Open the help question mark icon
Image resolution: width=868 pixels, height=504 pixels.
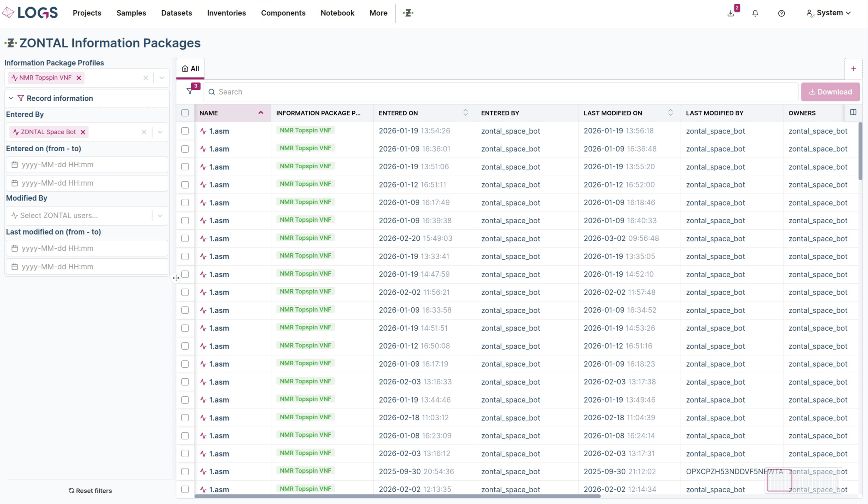coord(781,13)
